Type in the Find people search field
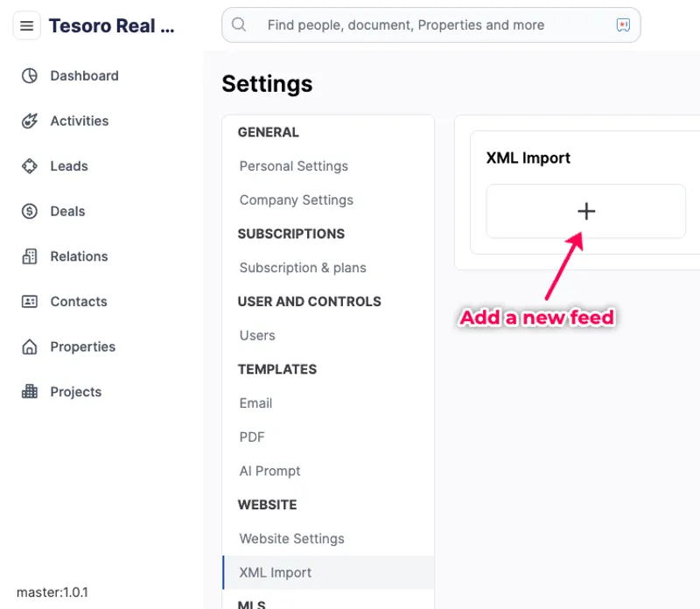 coord(420,25)
